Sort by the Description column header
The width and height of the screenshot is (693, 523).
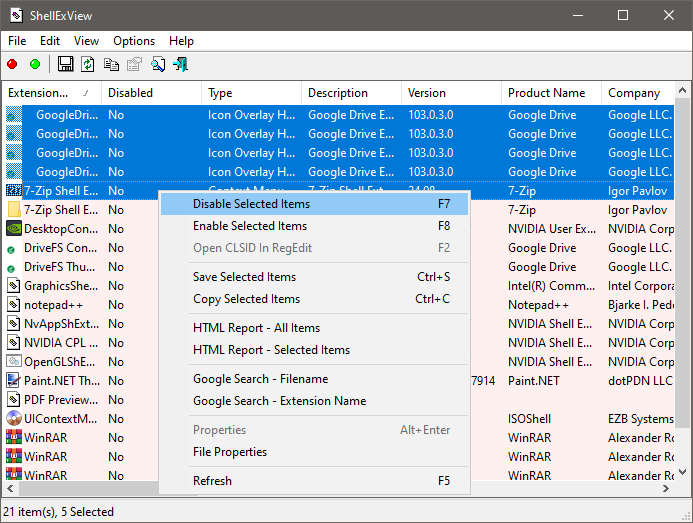tap(351, 93)
